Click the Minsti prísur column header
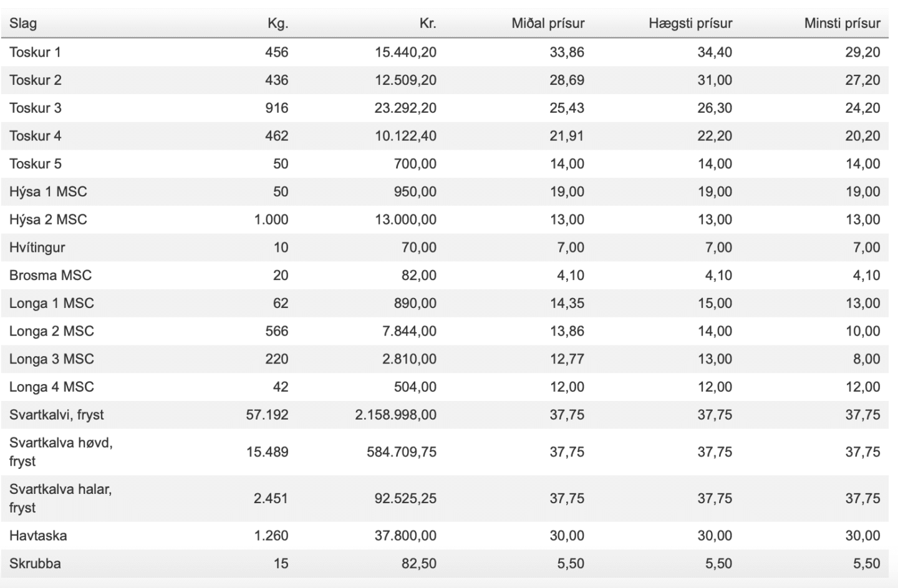 click(842, 24)
